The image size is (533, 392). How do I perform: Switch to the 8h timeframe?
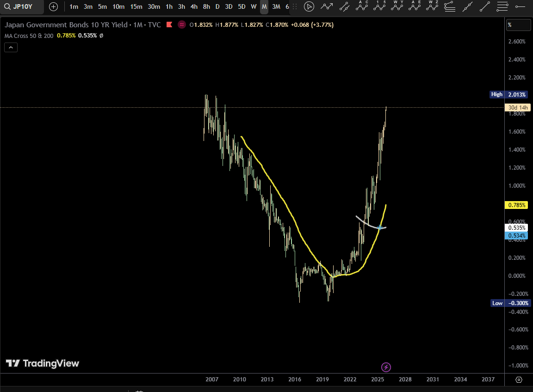pos(206,6)
